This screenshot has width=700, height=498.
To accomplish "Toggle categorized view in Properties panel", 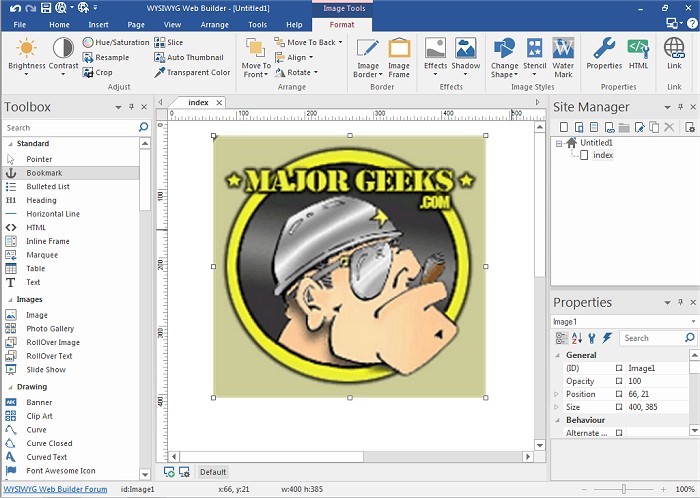I will point(560,338).
